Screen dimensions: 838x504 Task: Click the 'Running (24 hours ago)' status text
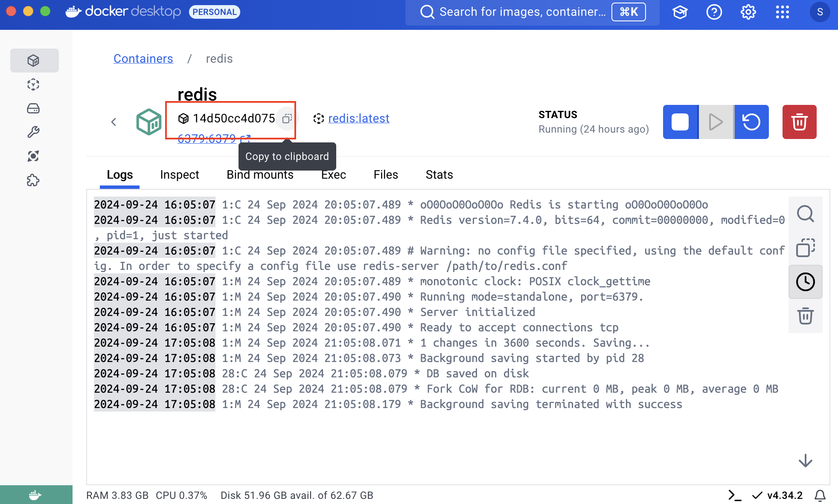point(594,129)
